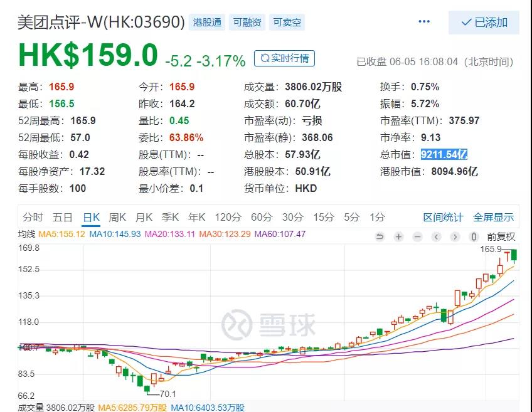This screenshot has width=532, height=412.
Task: Click the 可融资 tag
Action: (247, 23)
